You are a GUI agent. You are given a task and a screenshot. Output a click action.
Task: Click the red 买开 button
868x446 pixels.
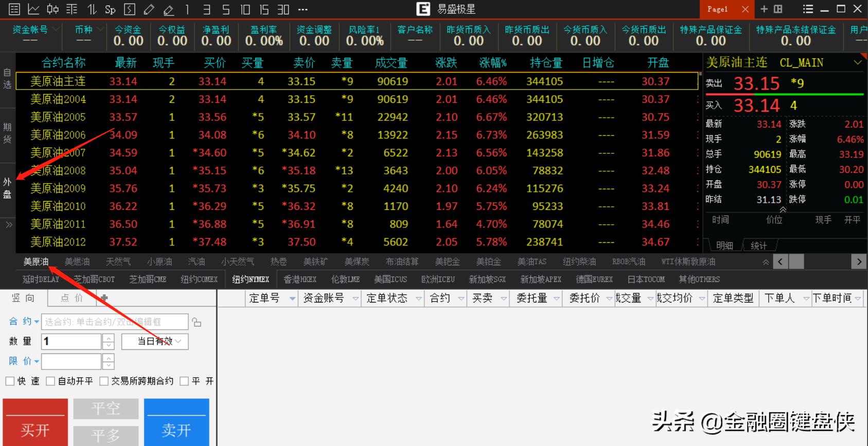click(35, 422)
